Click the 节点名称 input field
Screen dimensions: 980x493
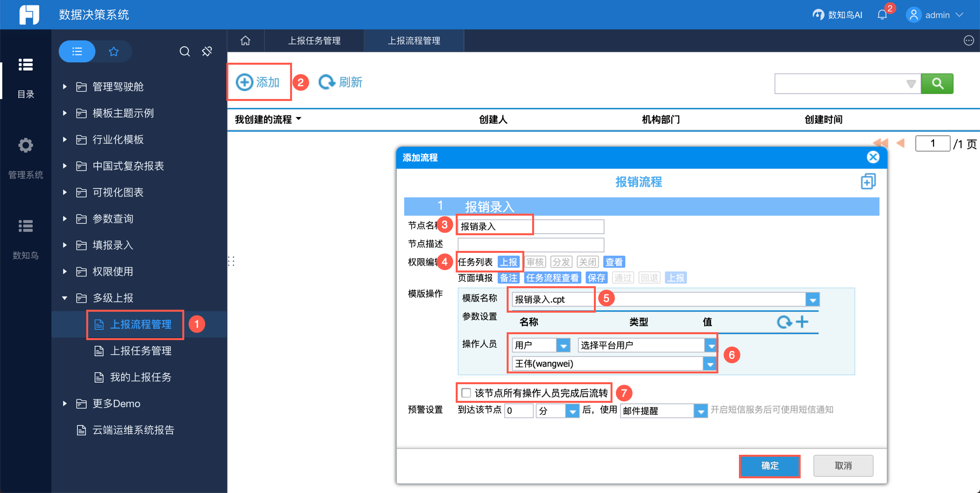click(531, 226)
